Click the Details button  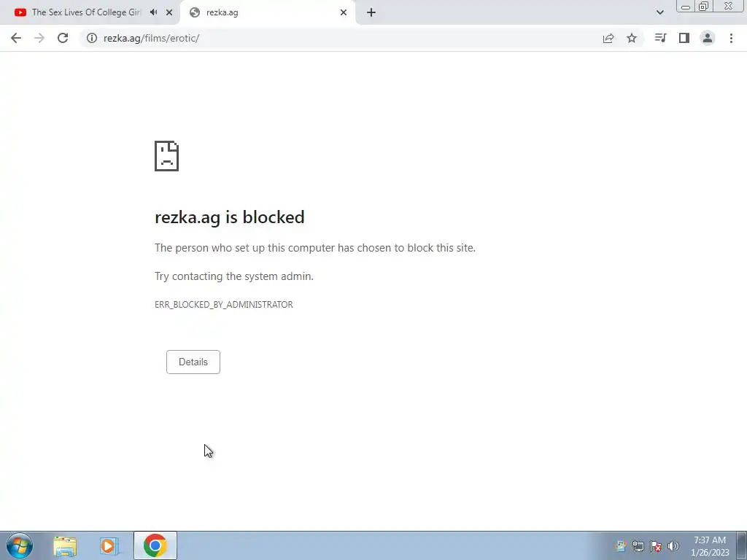click(x=193, y=362)
